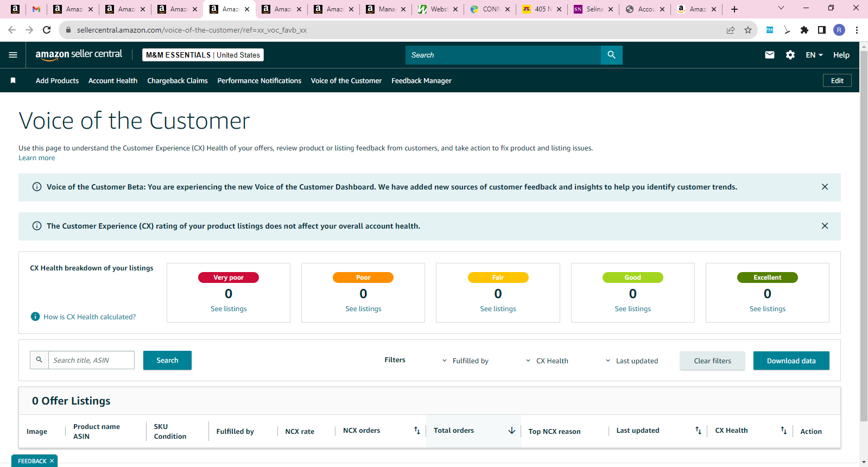Open Feedback Manager menu item
This screenshot has width=868, height=467.
coord(421,80)
